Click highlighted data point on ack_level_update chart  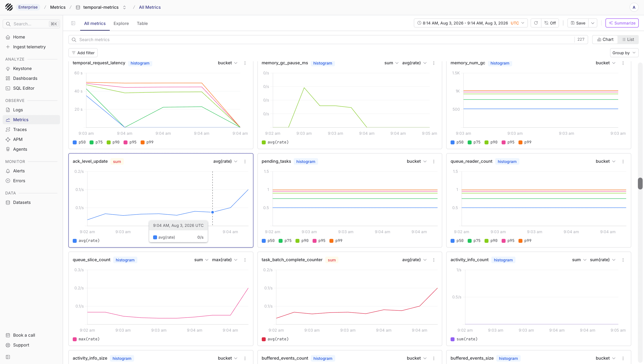(212, 212)
